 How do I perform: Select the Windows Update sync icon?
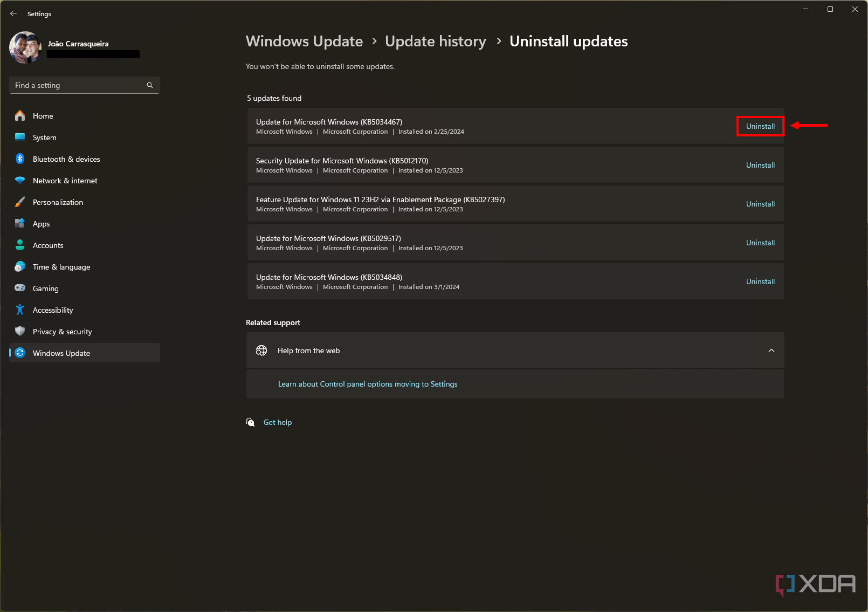coord(20,353)
